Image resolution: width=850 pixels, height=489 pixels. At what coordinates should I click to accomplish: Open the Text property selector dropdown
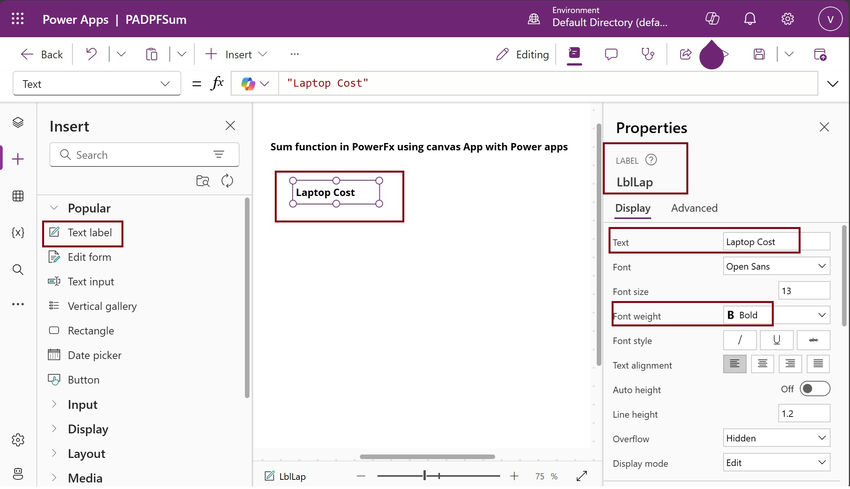click(x=96, y=84)
